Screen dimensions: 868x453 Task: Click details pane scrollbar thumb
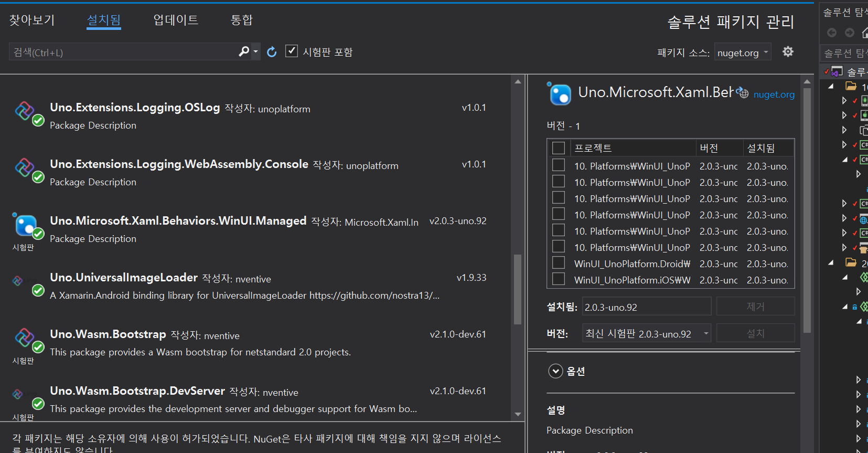807,210
